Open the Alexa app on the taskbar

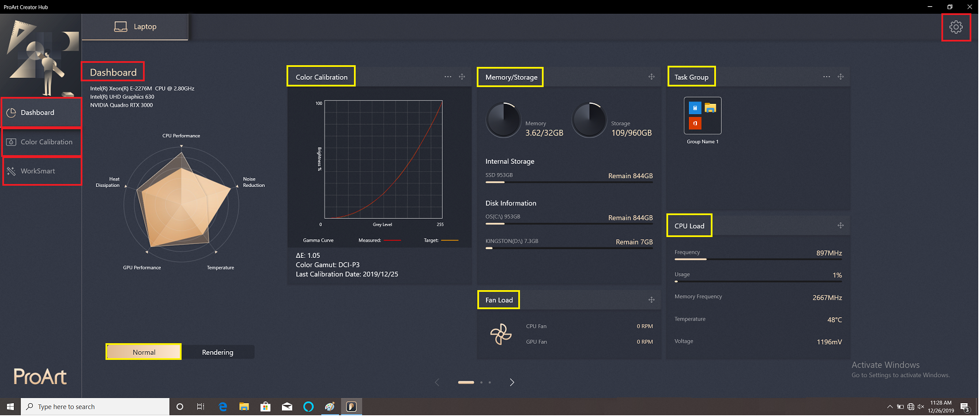(x=308, y=407)
